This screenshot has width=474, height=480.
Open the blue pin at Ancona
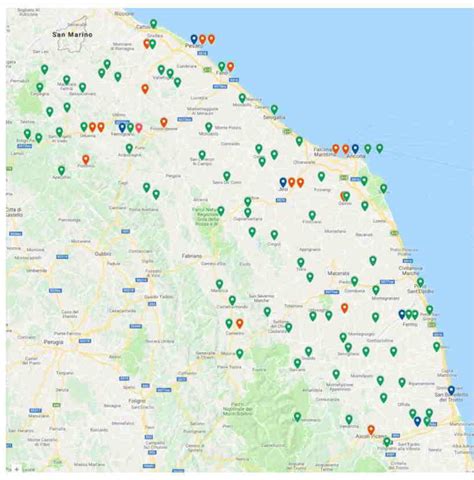355,149
